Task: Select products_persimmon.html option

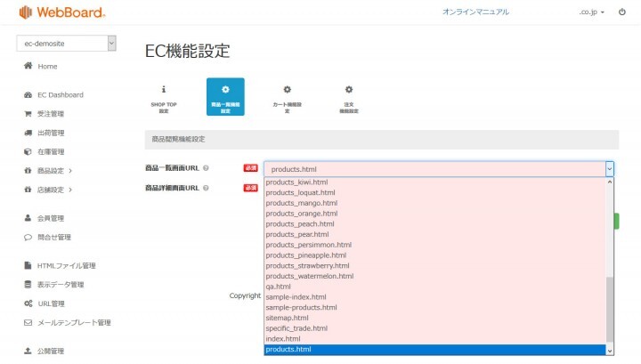Action: tap(434, 245)
